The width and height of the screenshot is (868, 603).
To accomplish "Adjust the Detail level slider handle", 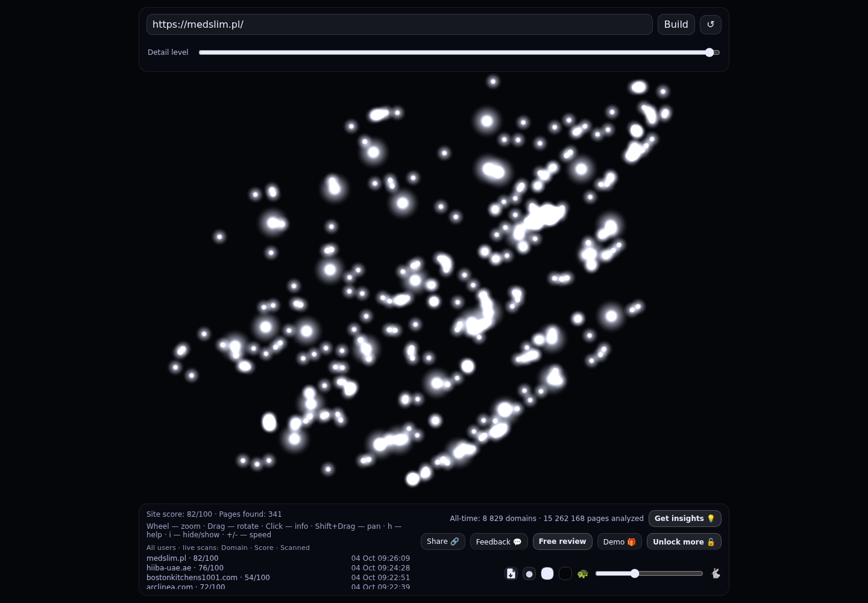I will tap(709, 52).
